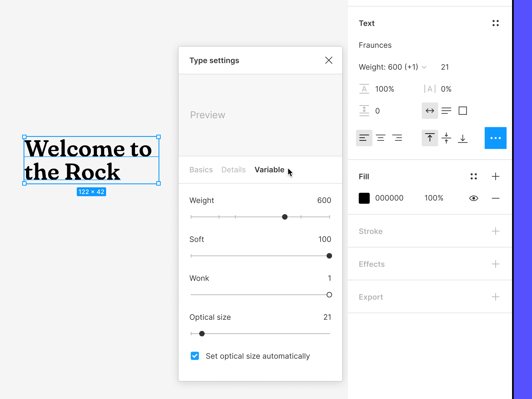Click the fixed-size text box icon
Screen dimensions: 532x399
coord(463,110)
